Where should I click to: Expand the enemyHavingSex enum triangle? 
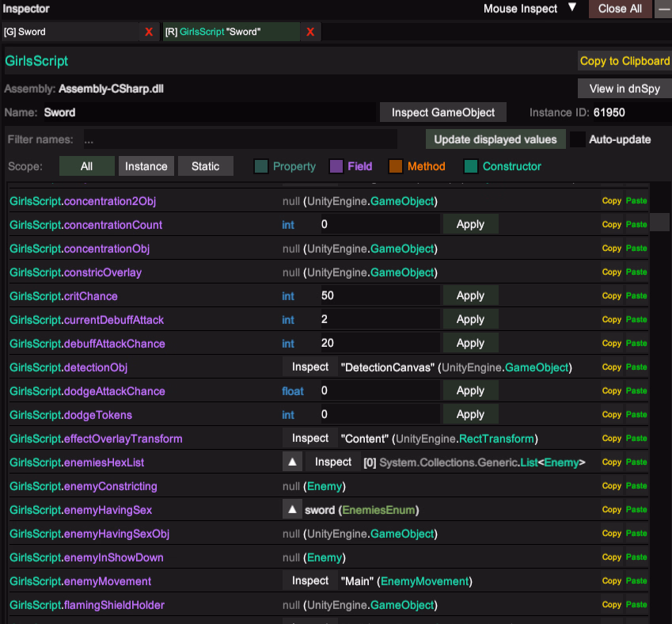pos(292,509)
